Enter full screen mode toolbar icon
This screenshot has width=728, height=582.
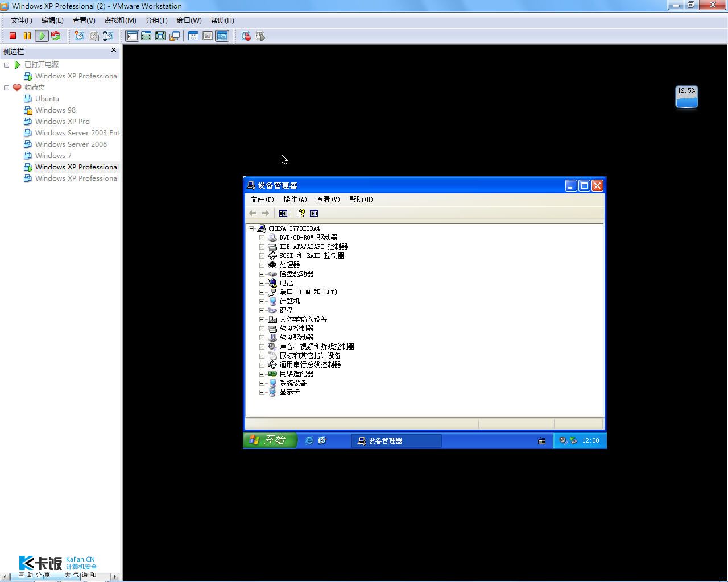click(160, 36)
